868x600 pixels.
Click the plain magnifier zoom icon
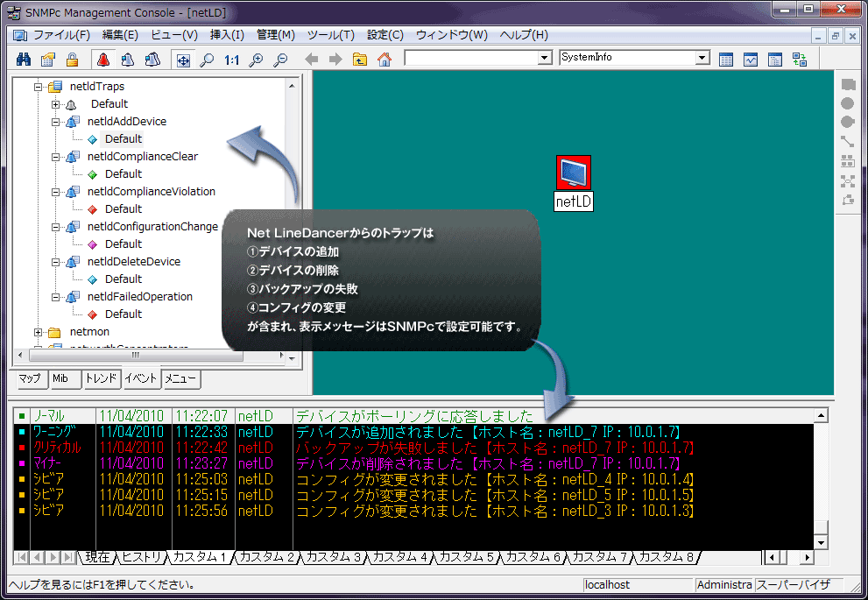coord(207,60)
